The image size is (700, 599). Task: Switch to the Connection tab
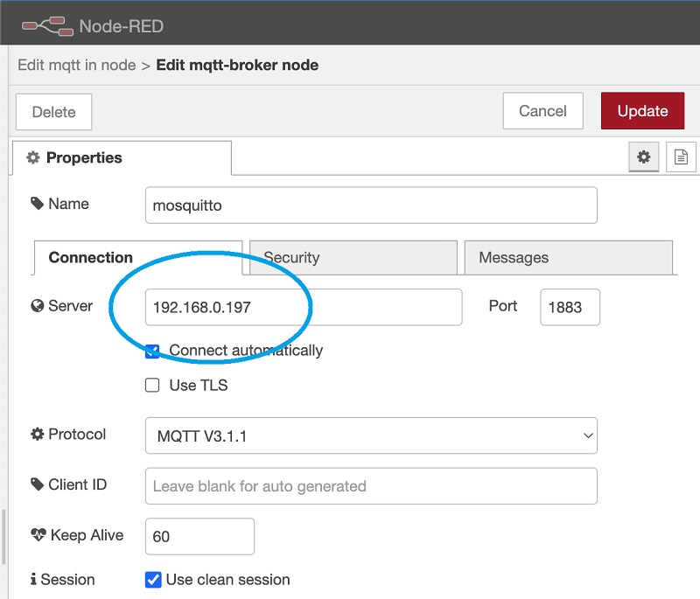138,257
